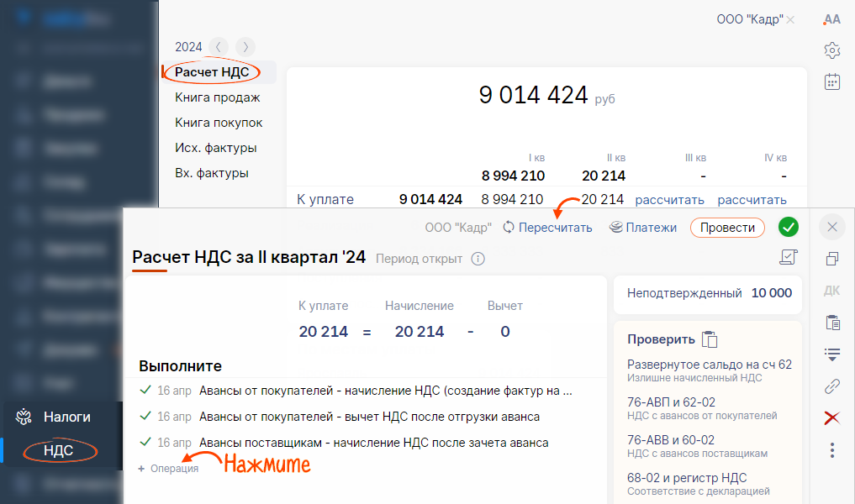Toggle the АА font size control
This screenshot has height=504, width=855.
click(831, 19)
